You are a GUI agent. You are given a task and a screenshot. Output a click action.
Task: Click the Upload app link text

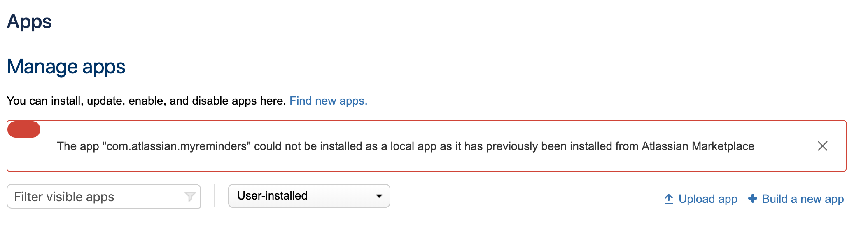point(708,199)
